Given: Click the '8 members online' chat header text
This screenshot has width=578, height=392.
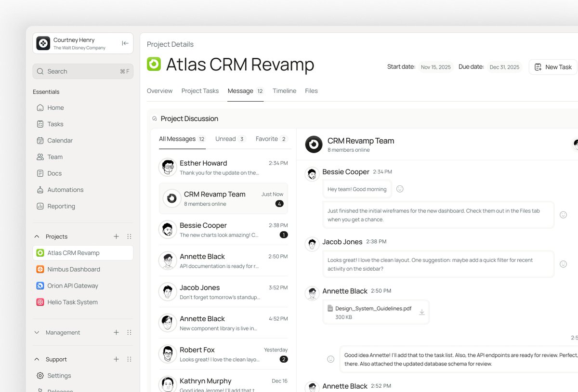Looking at the screenshot, I should point(349,150).
